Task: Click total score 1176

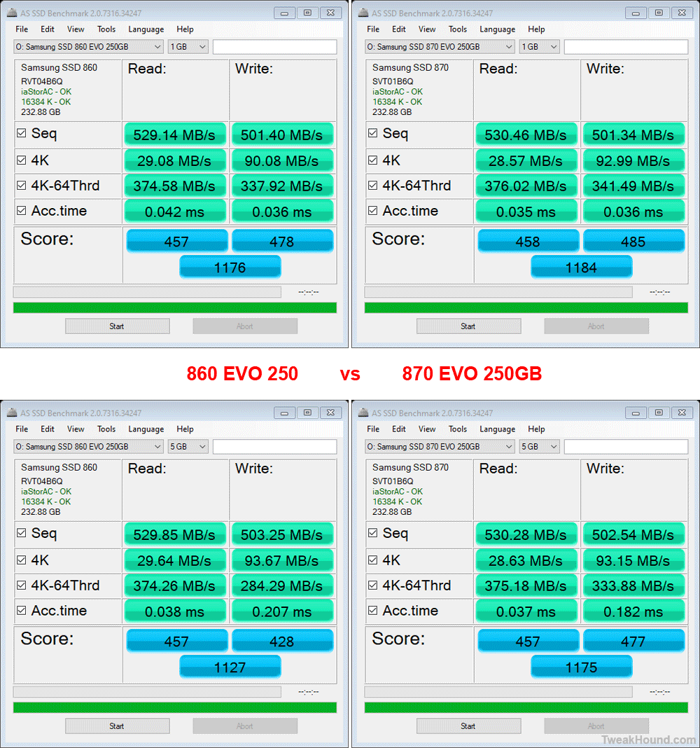Action: (x=230, y=267)
